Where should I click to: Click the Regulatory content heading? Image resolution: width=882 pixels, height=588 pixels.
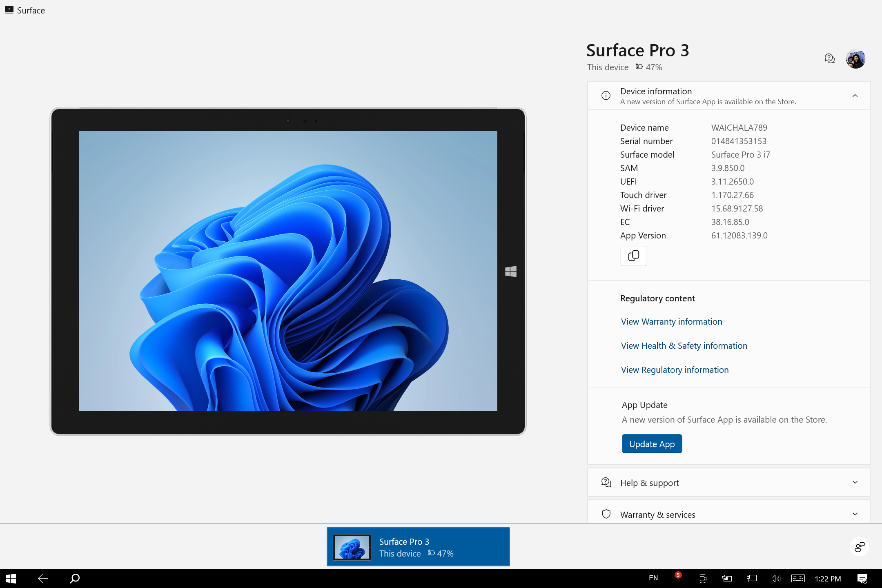[657, 298]
